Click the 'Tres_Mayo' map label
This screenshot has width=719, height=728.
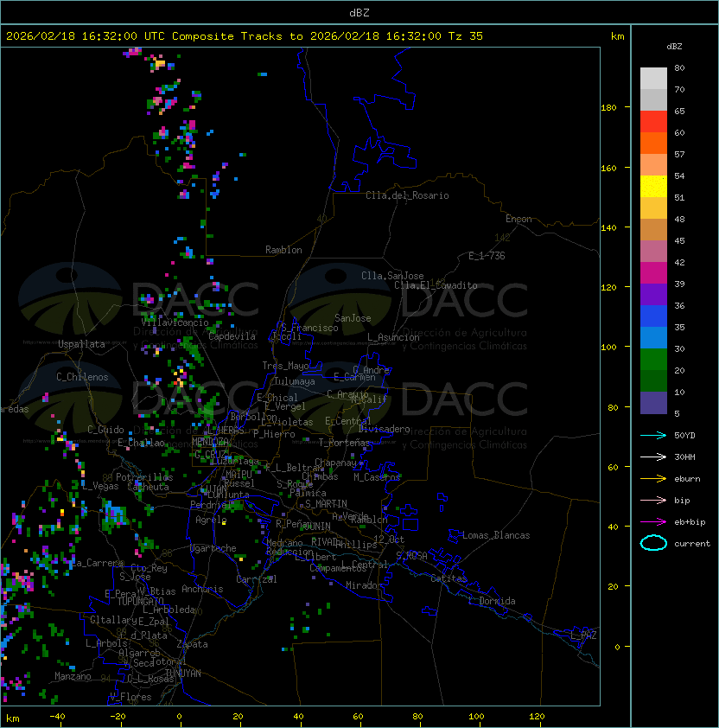(x=285, y=366)
